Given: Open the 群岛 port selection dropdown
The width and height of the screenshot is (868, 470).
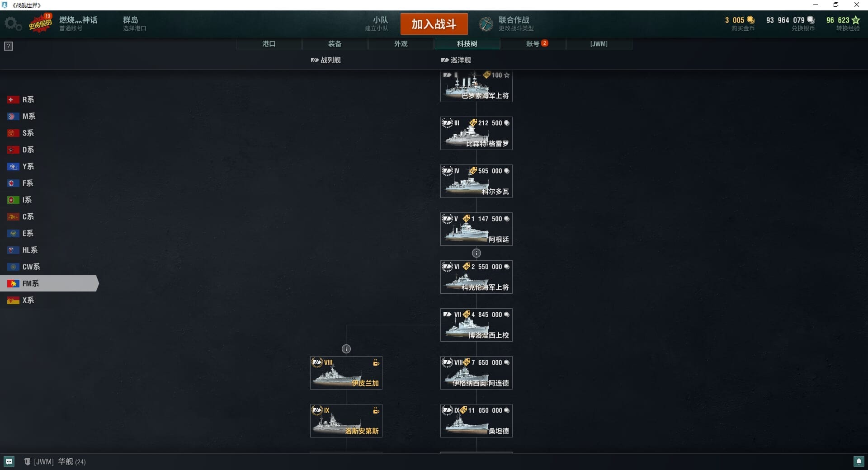Looking at the screenshot, I should click(x=135, y=23).
